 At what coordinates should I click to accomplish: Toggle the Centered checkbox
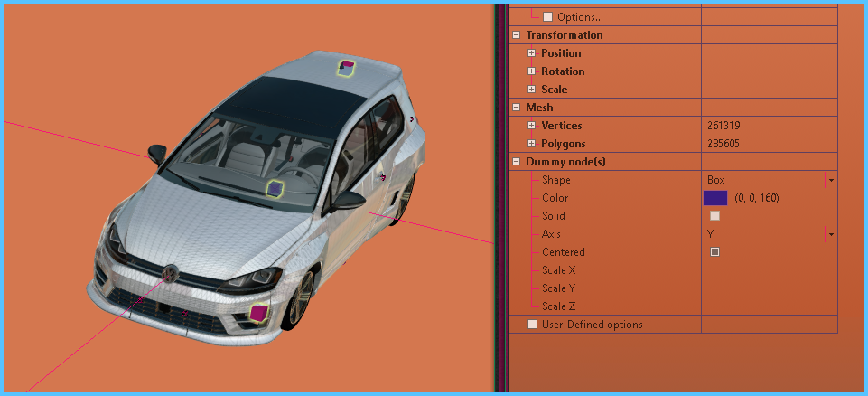click(714, 252)
